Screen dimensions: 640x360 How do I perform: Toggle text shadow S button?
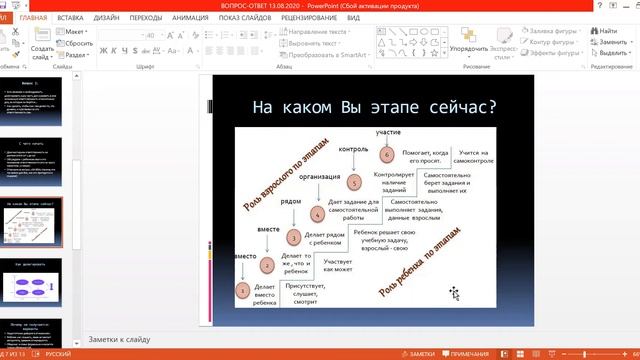tap(135, 51)
